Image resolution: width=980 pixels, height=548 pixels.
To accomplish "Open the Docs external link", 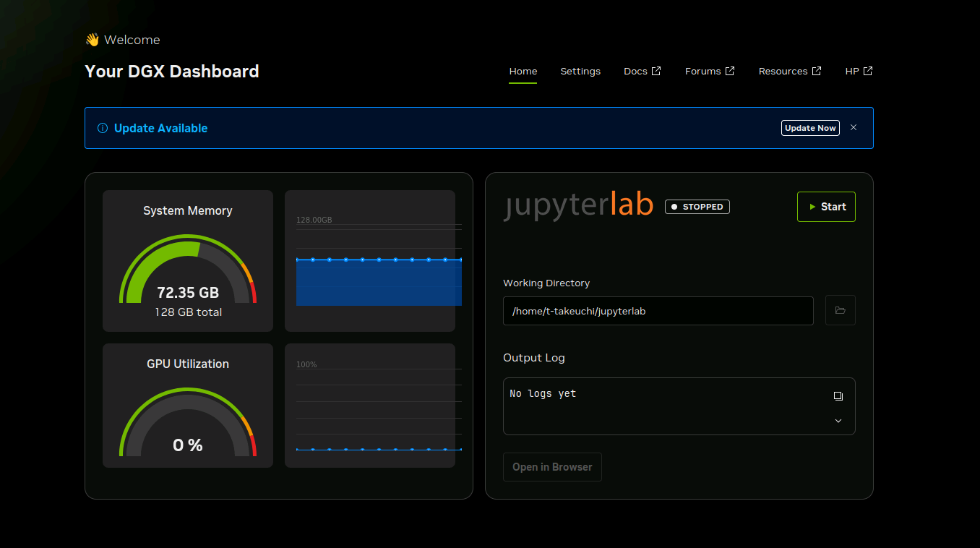I will pyautogui.click(x=642, y=71).
